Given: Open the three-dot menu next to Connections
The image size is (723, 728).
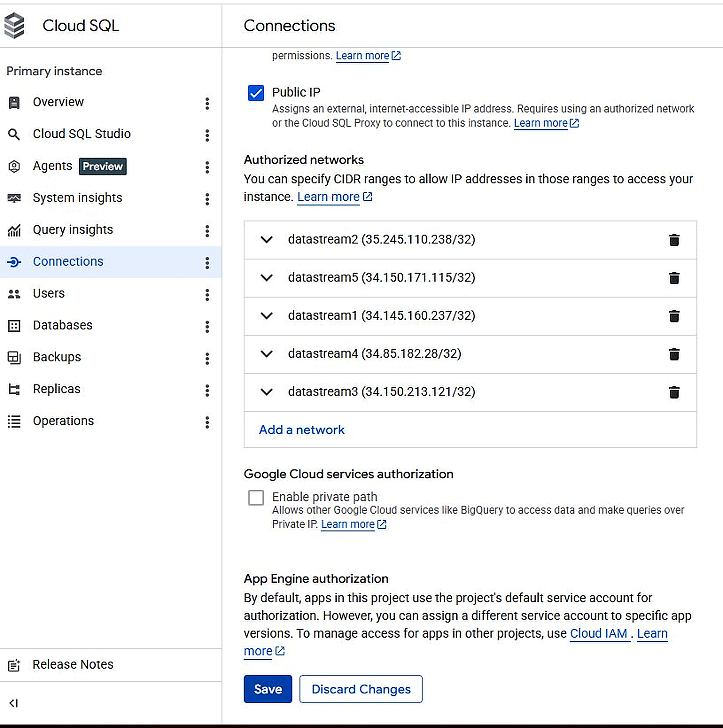Looking at the screenshot, I should (x=207, y=263).
